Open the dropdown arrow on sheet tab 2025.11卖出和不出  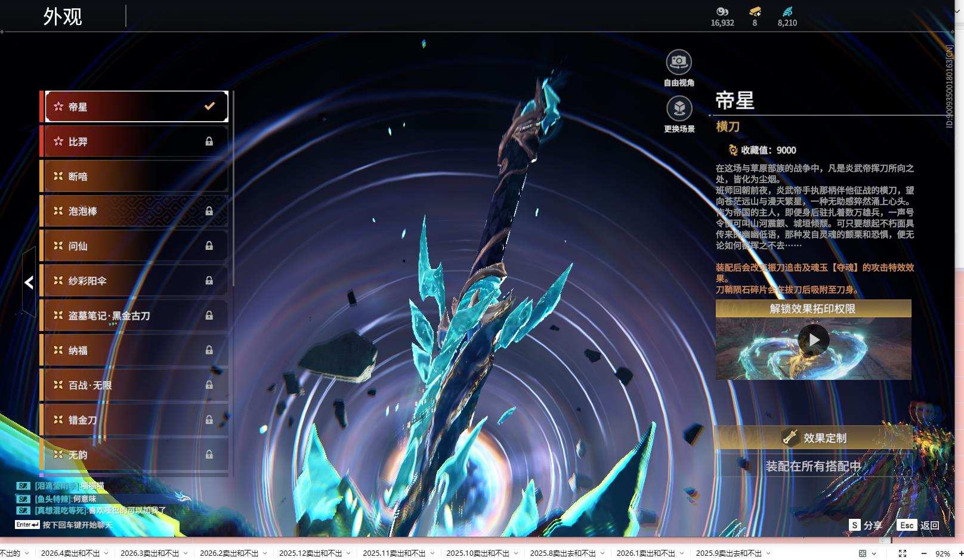(432, 553)
